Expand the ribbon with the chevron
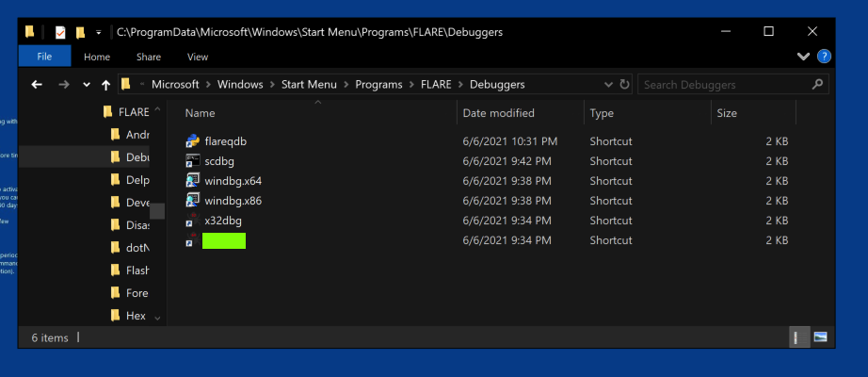Image resolution: width=868 pixels, height=377 pixels. [803, 57]
